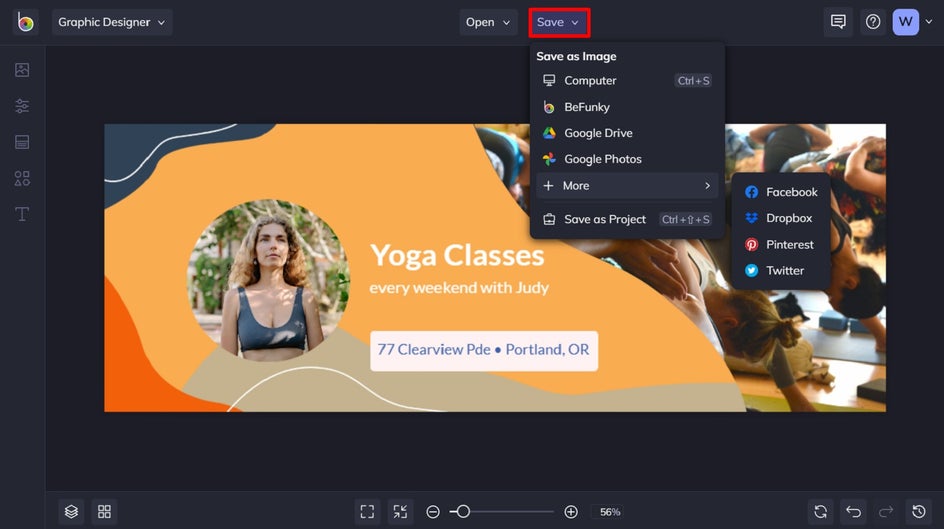Select Save as Project
944x529 pixels.
click(x=627, y=220)
